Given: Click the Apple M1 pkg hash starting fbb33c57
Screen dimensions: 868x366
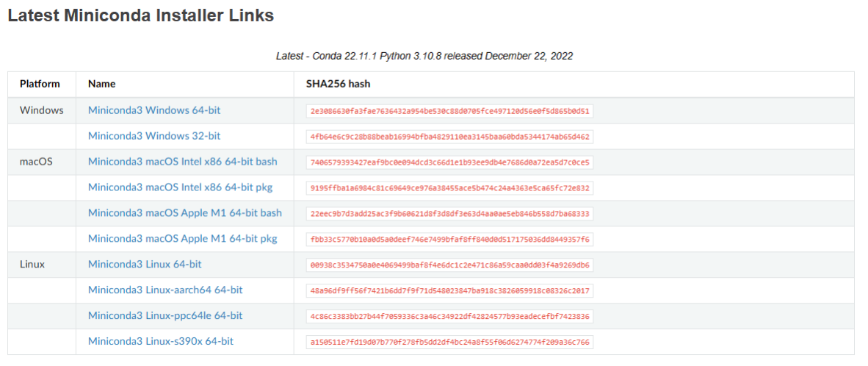Looking at the screenshot, I should (450, 240).
